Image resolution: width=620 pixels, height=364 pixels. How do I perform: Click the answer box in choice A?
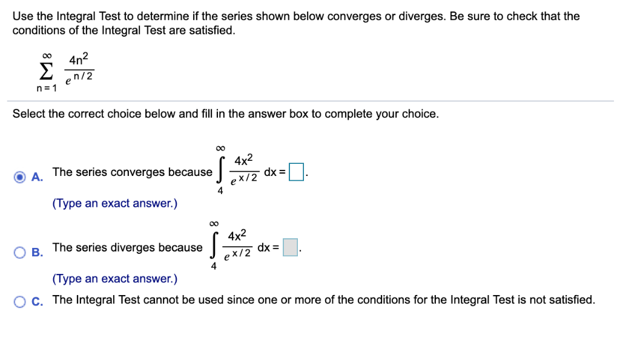click(x=296, y=172)
